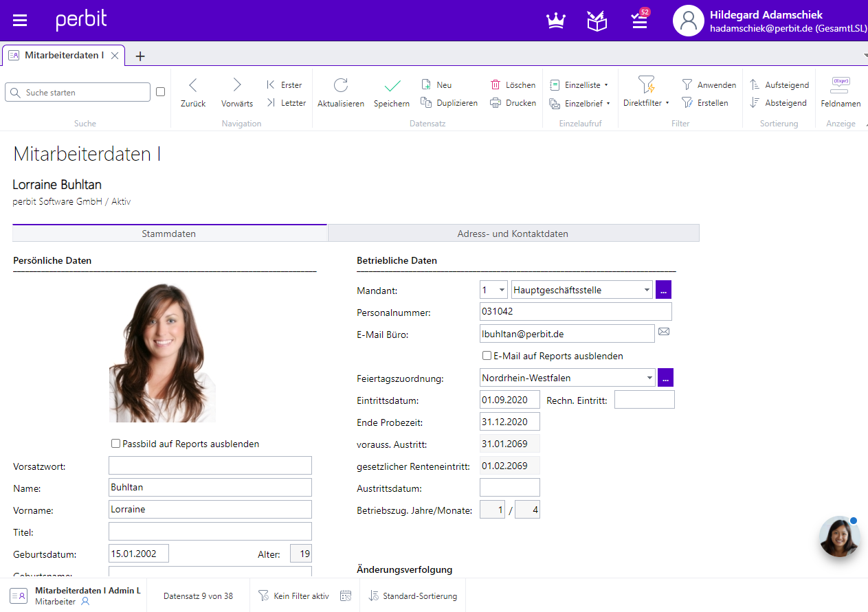Click the Neu button to create a record
The image size is (868, 612).
[x=436, y=84]
